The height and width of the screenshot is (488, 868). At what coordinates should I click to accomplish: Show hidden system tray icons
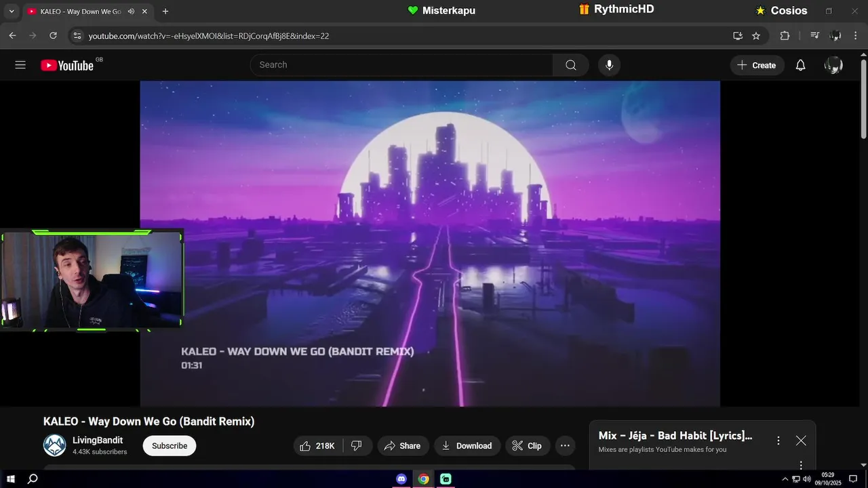click(785, 479)
